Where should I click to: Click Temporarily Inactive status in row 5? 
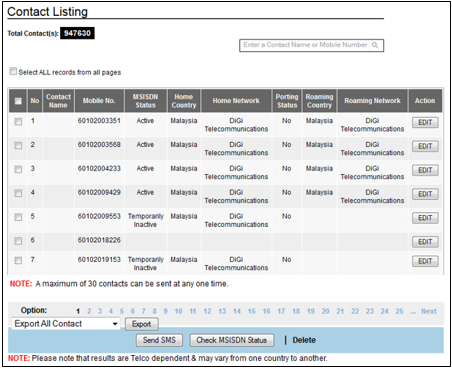coord(146,220)
